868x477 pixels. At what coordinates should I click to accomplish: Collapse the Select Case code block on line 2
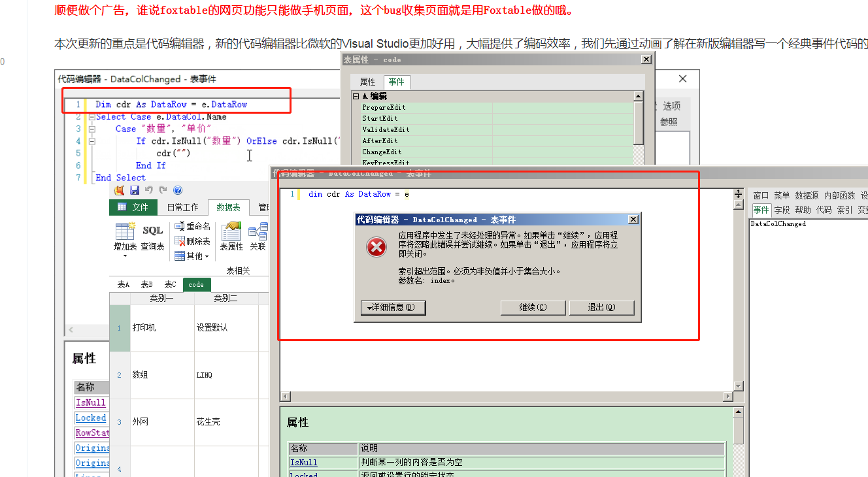coord(92,117)
